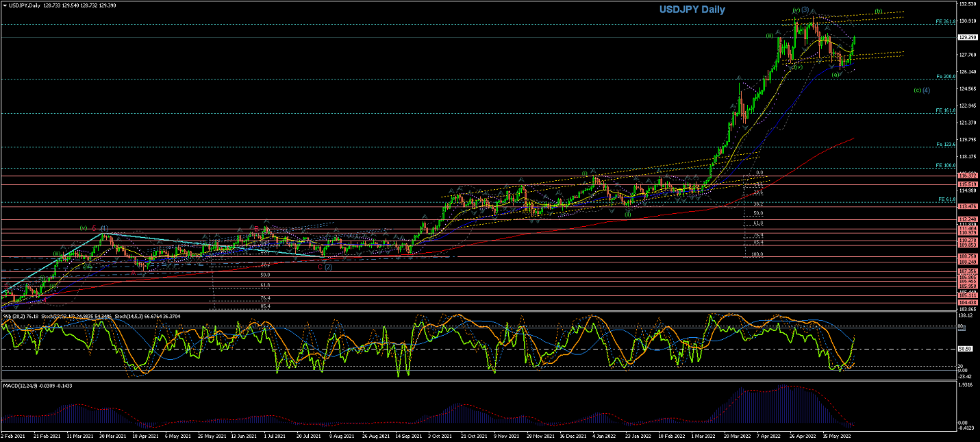
Task: Click the 121.370 price axis value
Action: (968, 123)
